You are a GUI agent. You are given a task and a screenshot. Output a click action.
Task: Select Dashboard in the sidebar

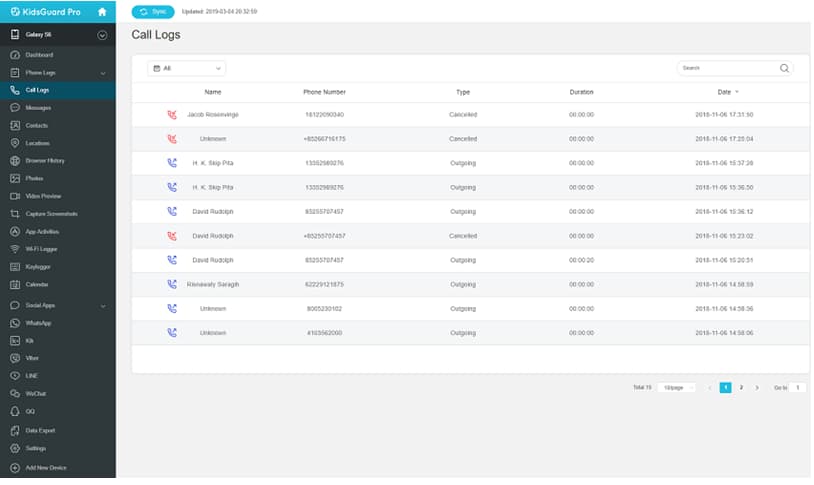(39, 55)
